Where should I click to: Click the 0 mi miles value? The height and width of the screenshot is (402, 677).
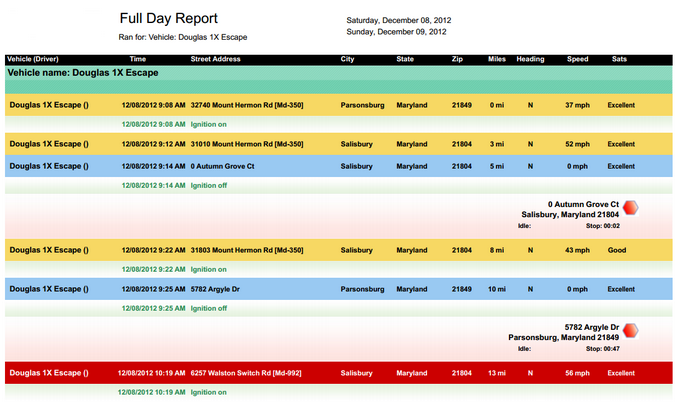click(x=497, y=105)
